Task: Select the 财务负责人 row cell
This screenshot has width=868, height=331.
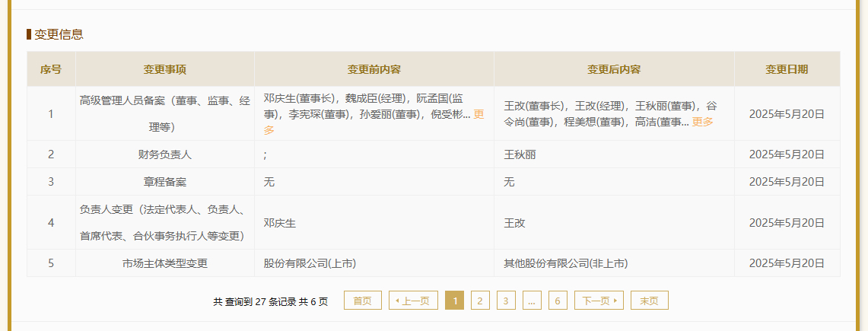Action: [165, 154]
